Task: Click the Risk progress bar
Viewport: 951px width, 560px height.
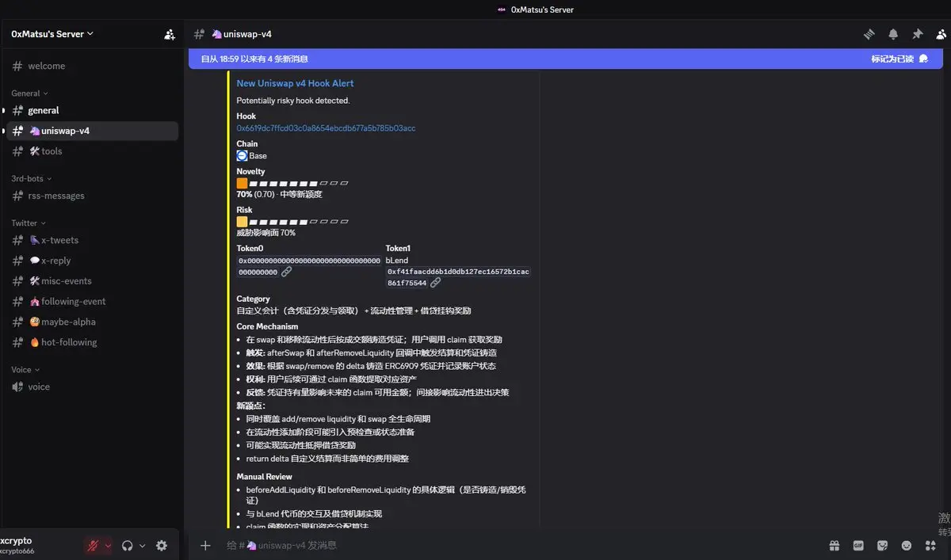Action: (x=299, y=222)
